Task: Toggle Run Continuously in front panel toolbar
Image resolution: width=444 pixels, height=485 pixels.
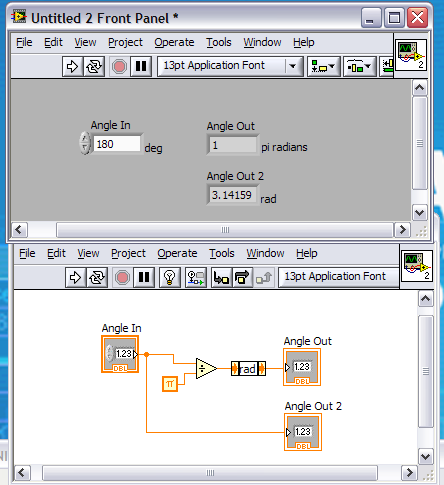Action: click(94, 66)
